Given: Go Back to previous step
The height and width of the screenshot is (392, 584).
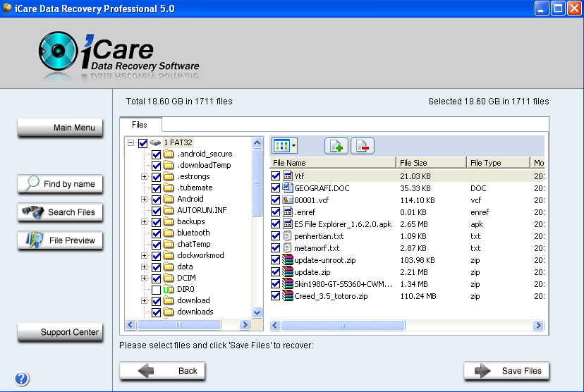Looking at the screenshot, I should pyautogui.click(x=162, y=371).
